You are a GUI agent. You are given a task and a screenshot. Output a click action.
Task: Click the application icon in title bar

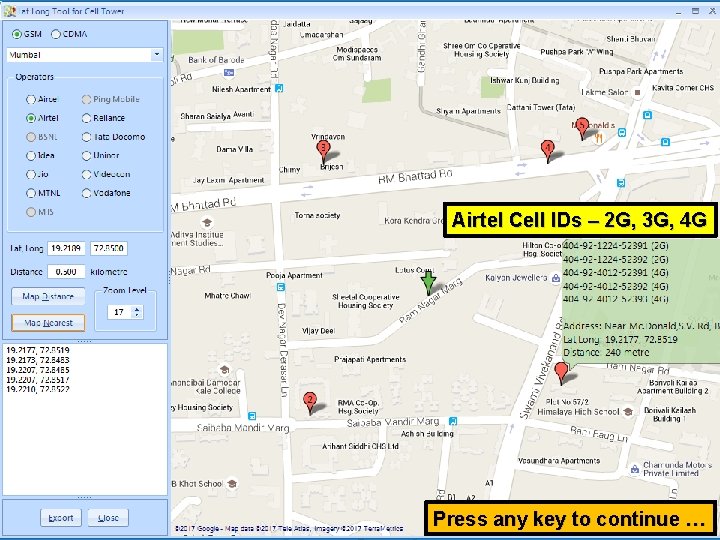(10, 11)
